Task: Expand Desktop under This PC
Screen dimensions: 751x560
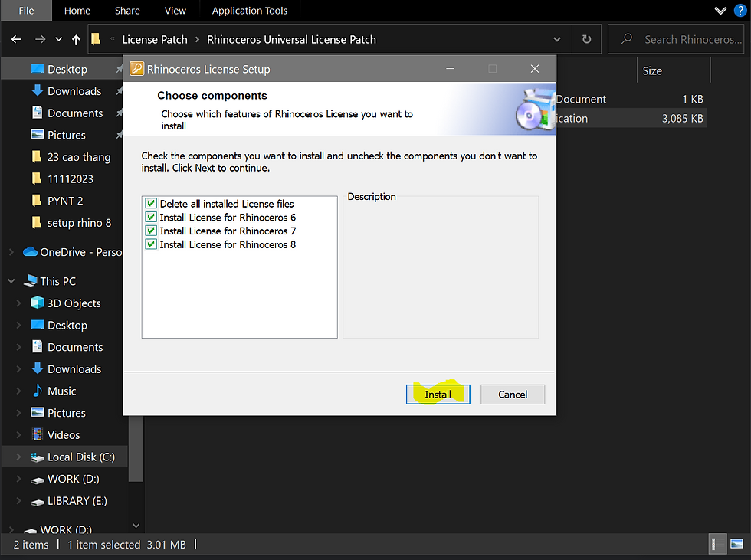Action: point(18,326)
